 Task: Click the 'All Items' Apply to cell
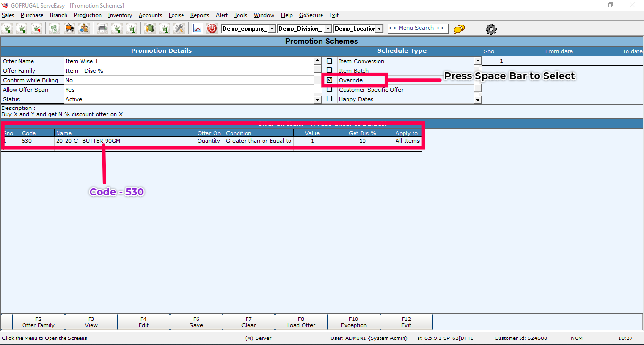[x=408, y=141]
